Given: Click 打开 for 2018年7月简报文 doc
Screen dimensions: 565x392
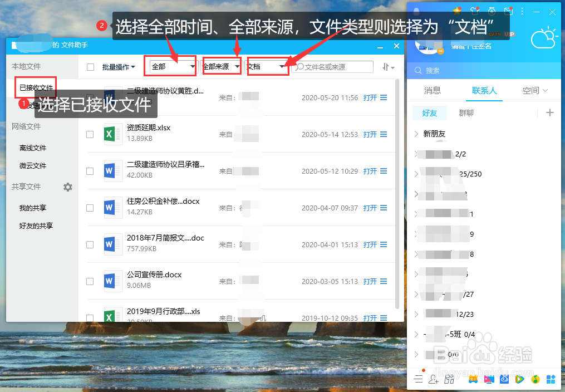Looking at the screenshot, I should tap(370, 244).
